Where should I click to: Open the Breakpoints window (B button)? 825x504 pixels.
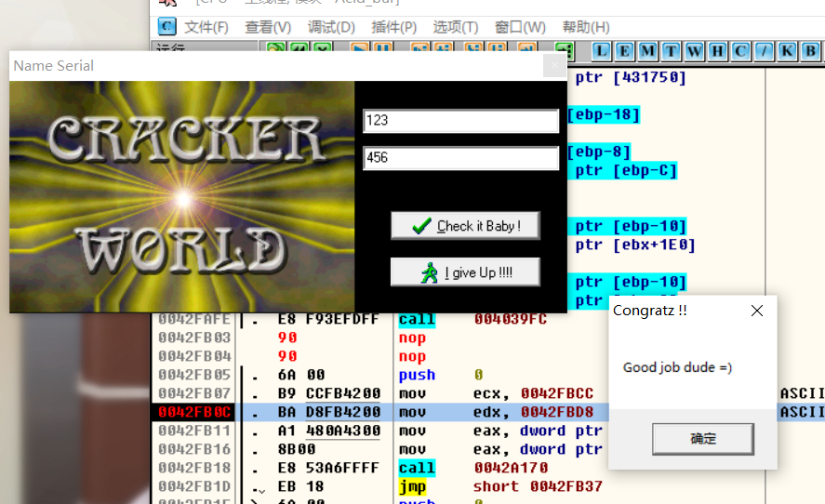(810, 51)
